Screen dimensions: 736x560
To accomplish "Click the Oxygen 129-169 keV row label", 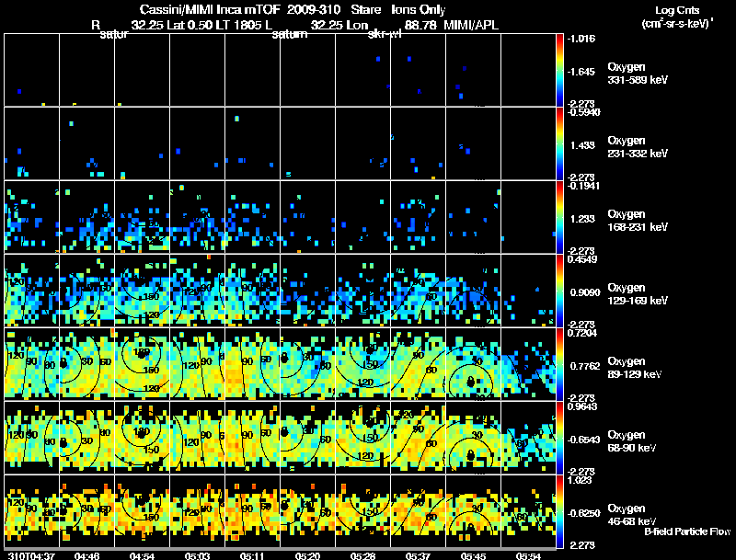I will (638, 294).
